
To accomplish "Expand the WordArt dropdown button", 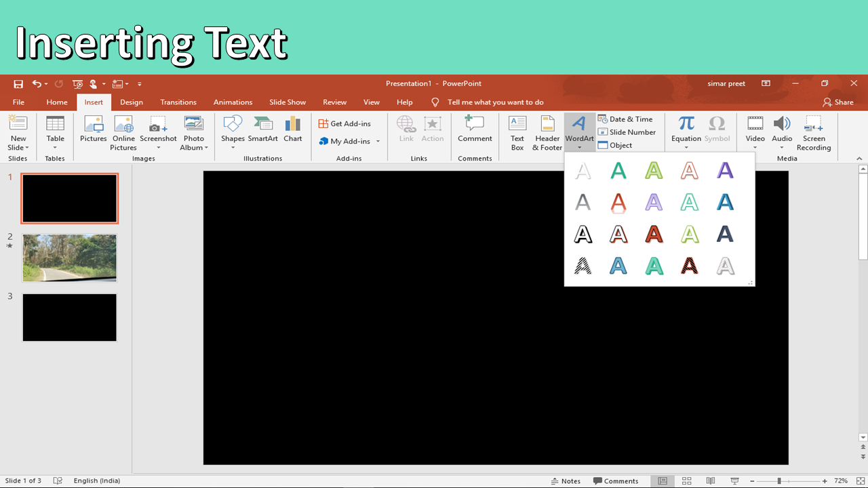I will (579, 147).
